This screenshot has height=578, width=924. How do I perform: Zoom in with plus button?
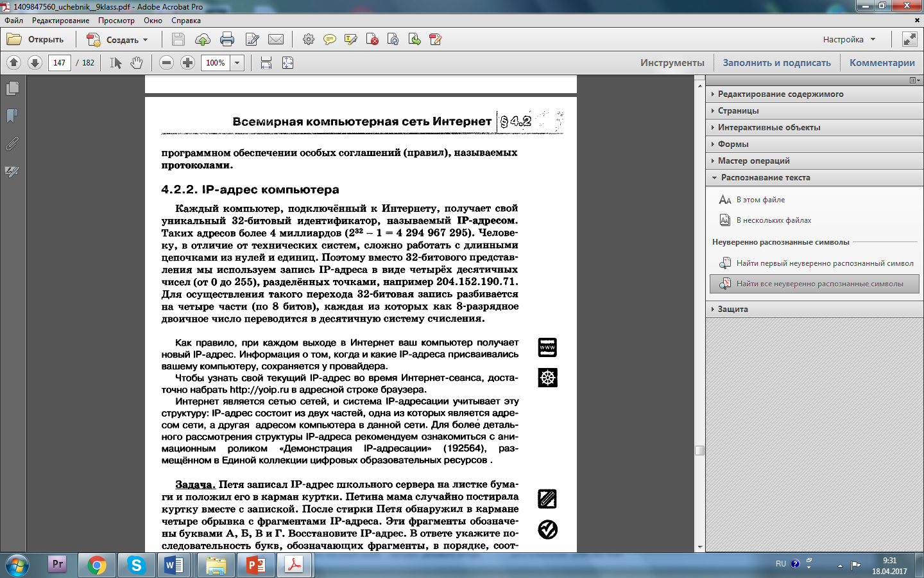pyautogui.click(x=187, y=63)
